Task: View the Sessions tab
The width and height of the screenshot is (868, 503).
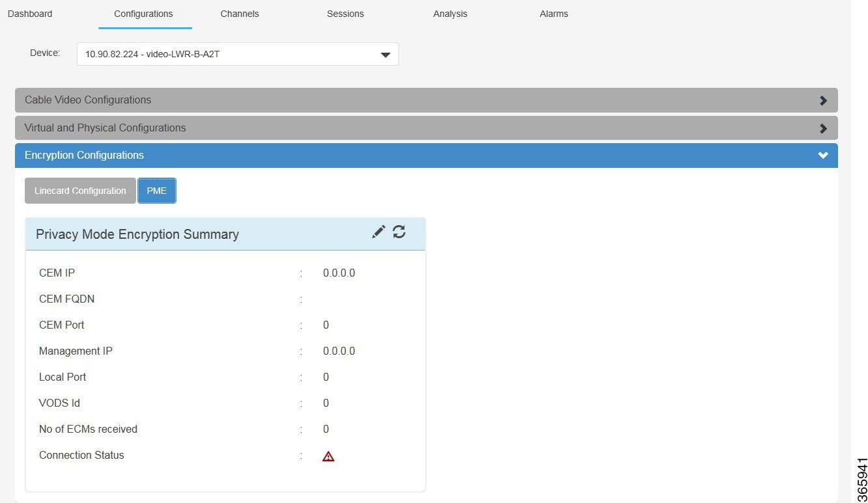Action: coord(345,13)
